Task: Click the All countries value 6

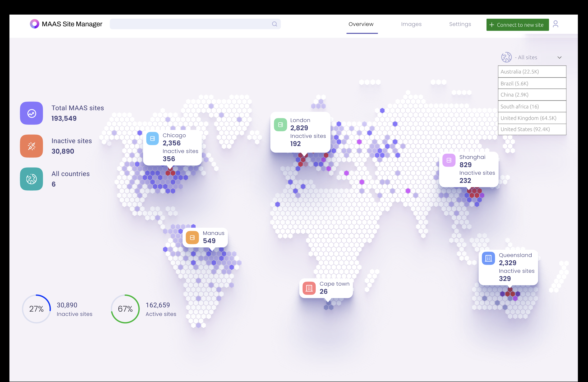Action: tap(54, 184)
